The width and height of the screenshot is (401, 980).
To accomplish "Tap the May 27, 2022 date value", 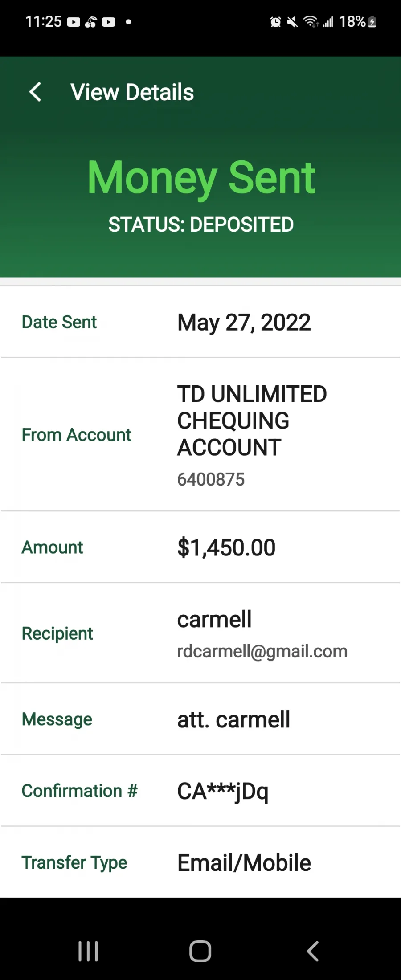I will pos(244,323).
